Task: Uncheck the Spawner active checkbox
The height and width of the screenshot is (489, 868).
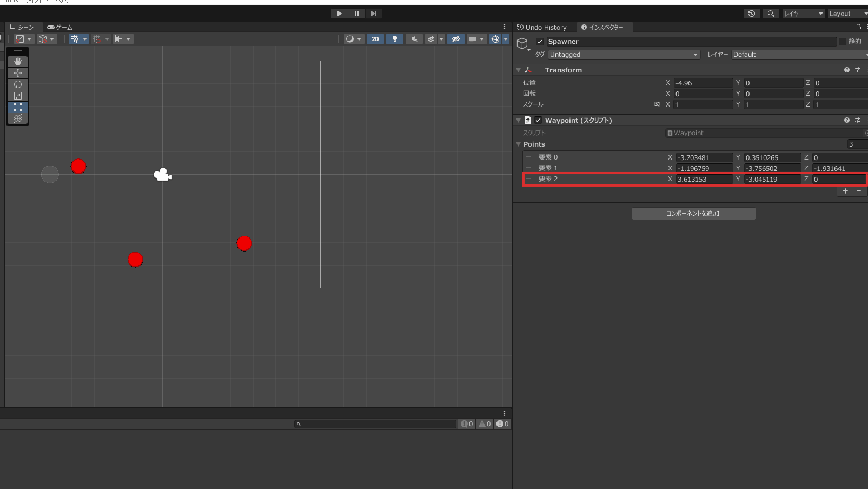Action: pos(539,41)
